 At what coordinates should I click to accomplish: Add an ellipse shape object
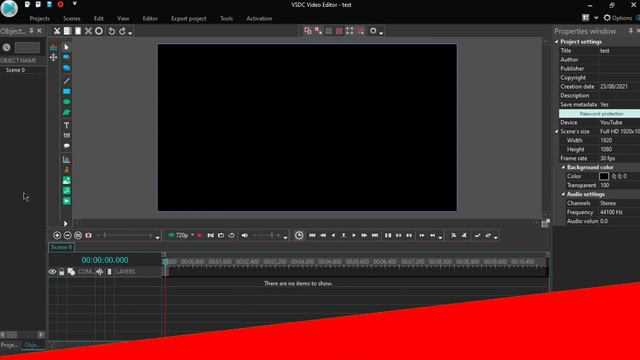(67, 102)
